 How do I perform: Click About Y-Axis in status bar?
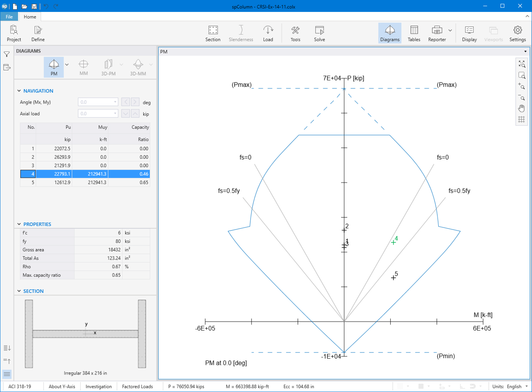pos(62,387)
